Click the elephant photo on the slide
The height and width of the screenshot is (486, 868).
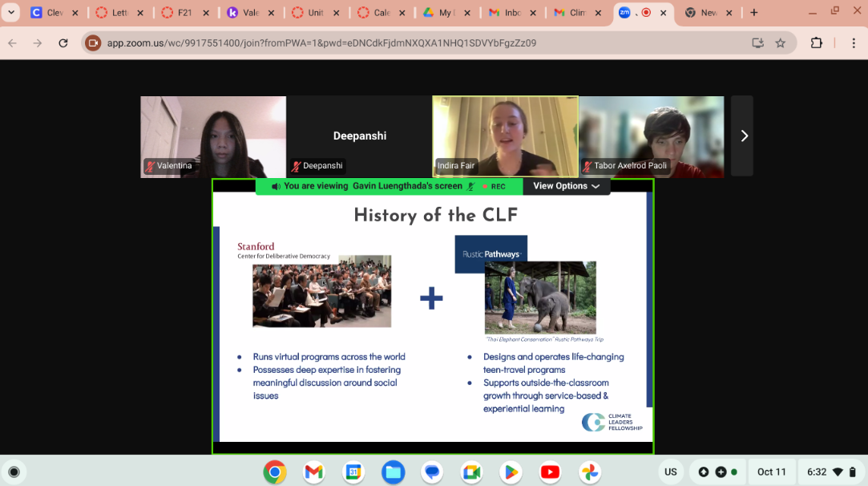tap(540, 298)
